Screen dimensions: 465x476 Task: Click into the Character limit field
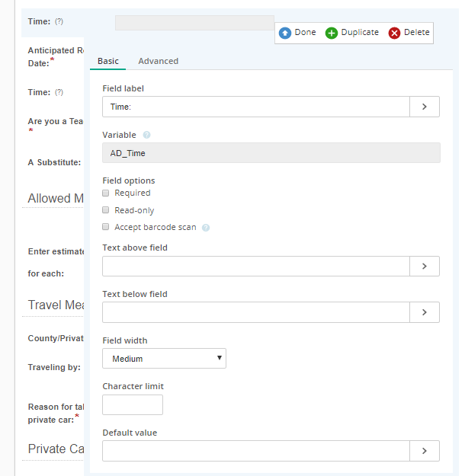point(133,405)
